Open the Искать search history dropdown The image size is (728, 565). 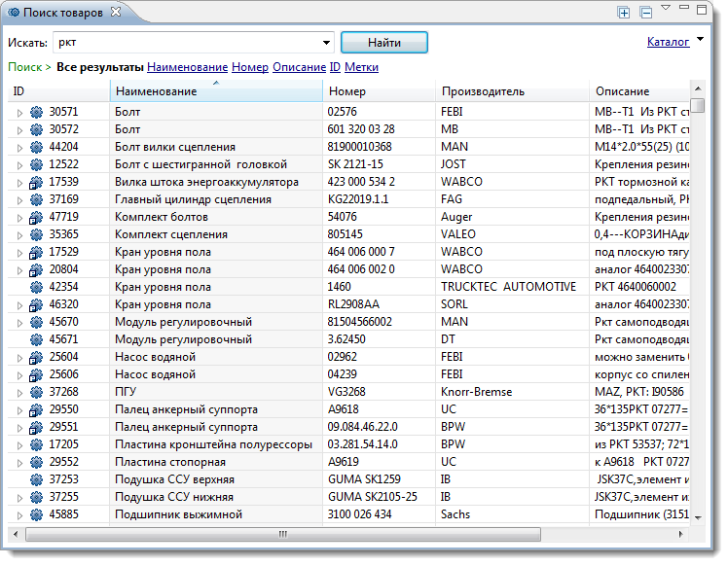click(326, 43)
